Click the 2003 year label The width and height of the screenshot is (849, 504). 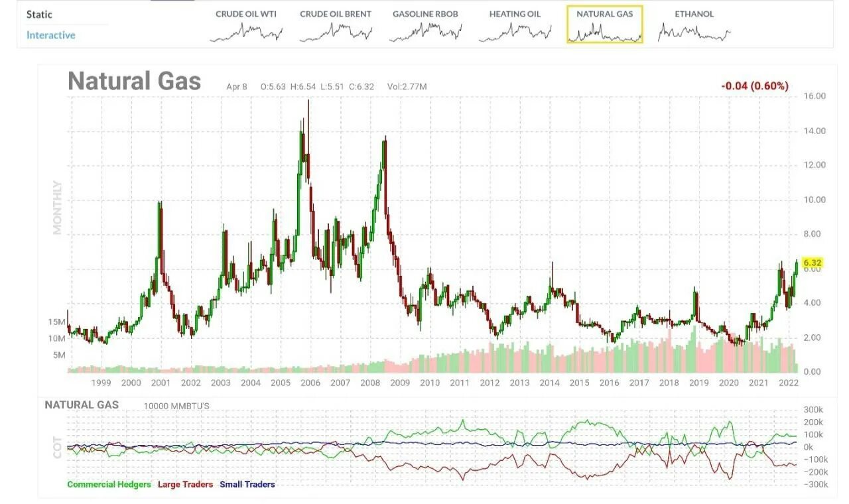click(220, 383)
